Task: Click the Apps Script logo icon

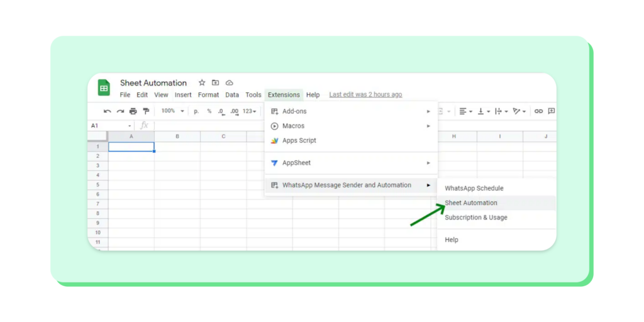Action: pyautogui.click(x=275, y=140)
